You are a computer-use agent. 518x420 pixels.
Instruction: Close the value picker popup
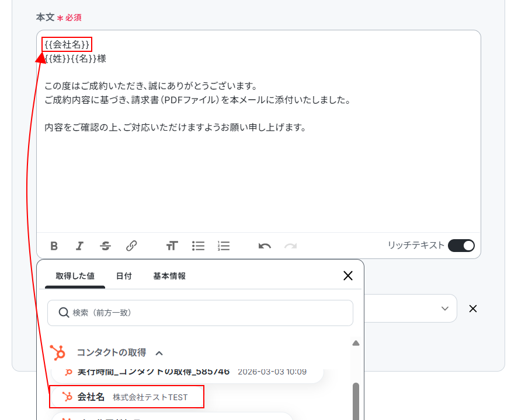[348, 275]
